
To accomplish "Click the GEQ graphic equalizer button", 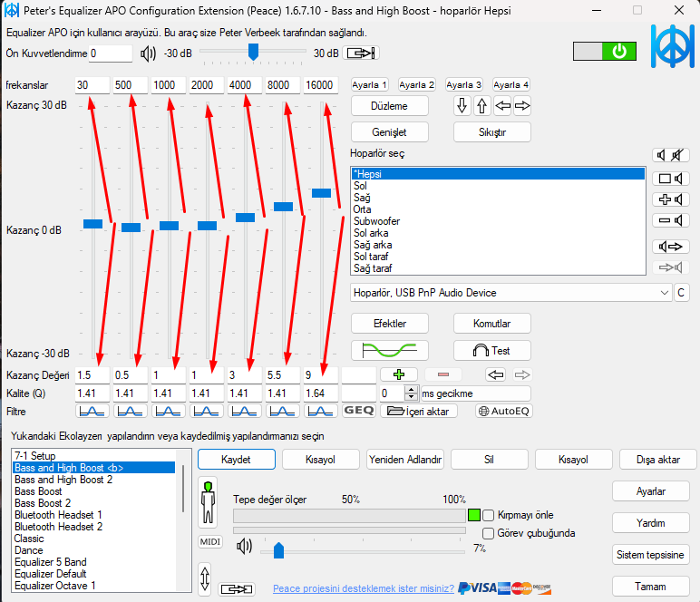I will click(x=359, y=411).
